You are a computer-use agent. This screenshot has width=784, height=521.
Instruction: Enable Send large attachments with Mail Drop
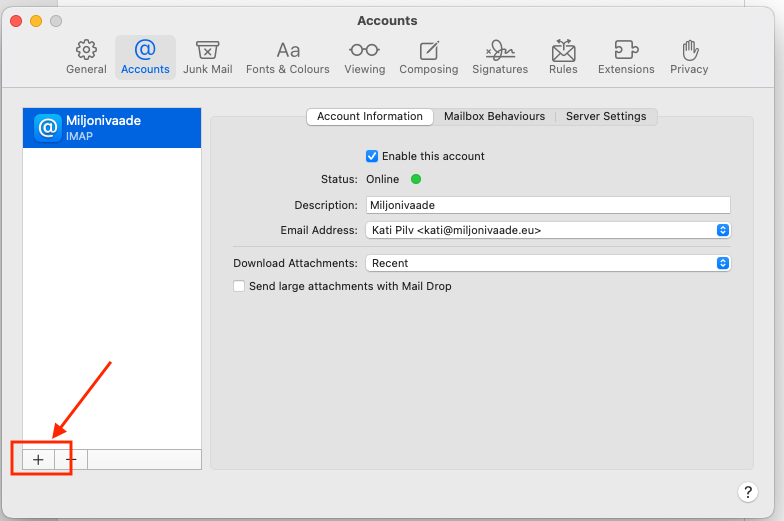tap(239, 286)
